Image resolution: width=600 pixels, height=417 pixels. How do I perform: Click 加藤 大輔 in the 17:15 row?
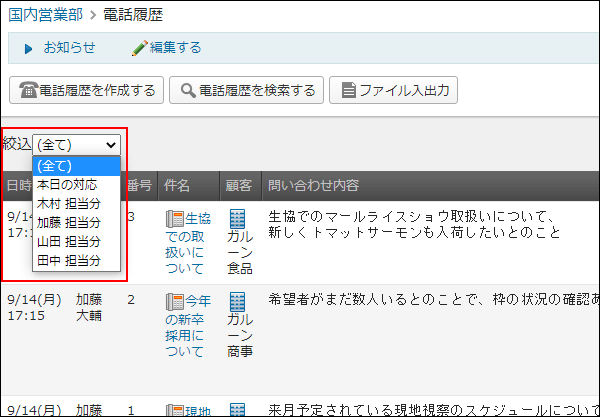(x=89, y=308)
